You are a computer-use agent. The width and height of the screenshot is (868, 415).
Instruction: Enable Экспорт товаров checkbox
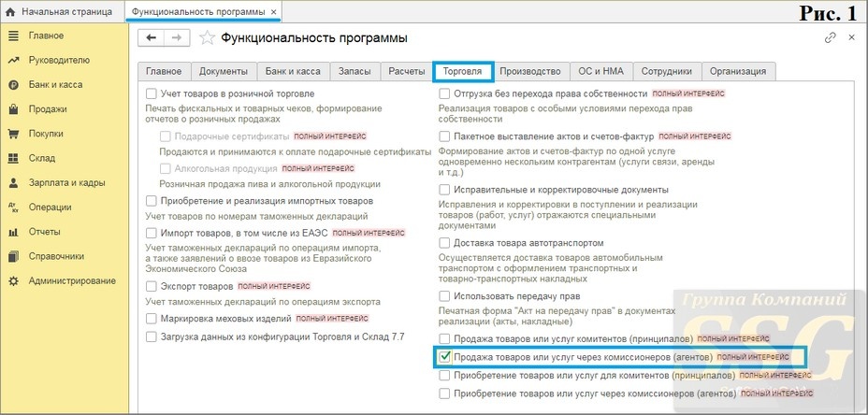[152, 287]
